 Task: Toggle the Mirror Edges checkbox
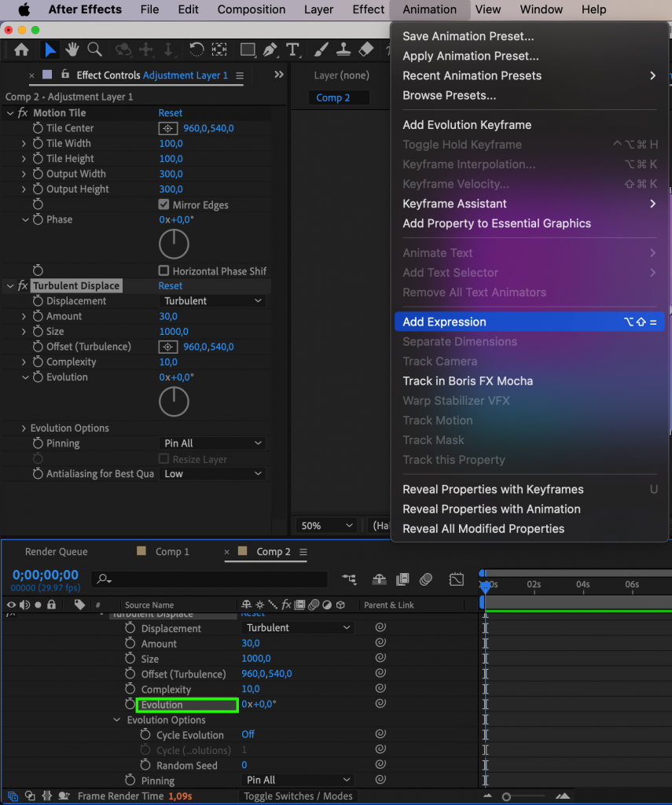164,204
